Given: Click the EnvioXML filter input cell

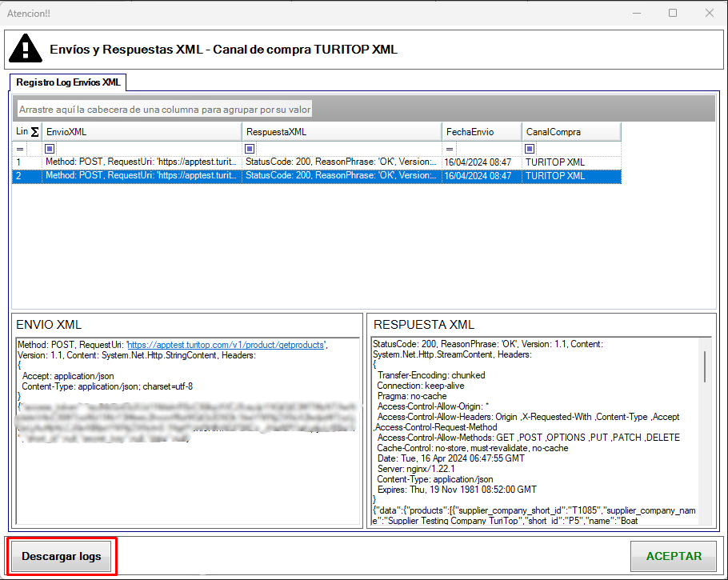Looking at the screenshot, I should (148, 149).
